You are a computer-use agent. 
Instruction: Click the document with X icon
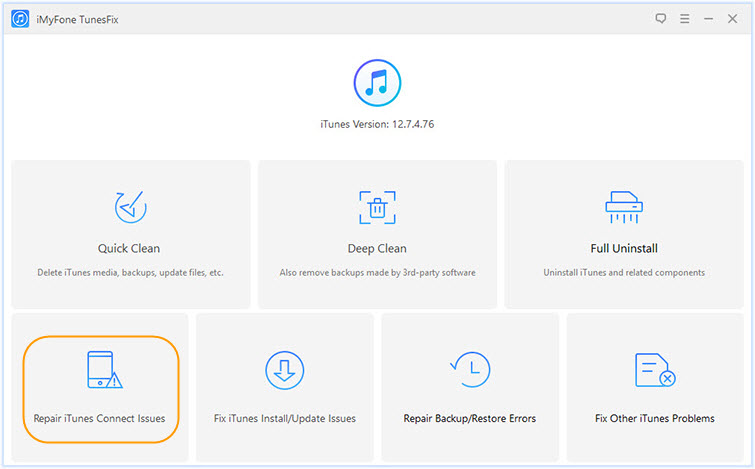point(655,370)
